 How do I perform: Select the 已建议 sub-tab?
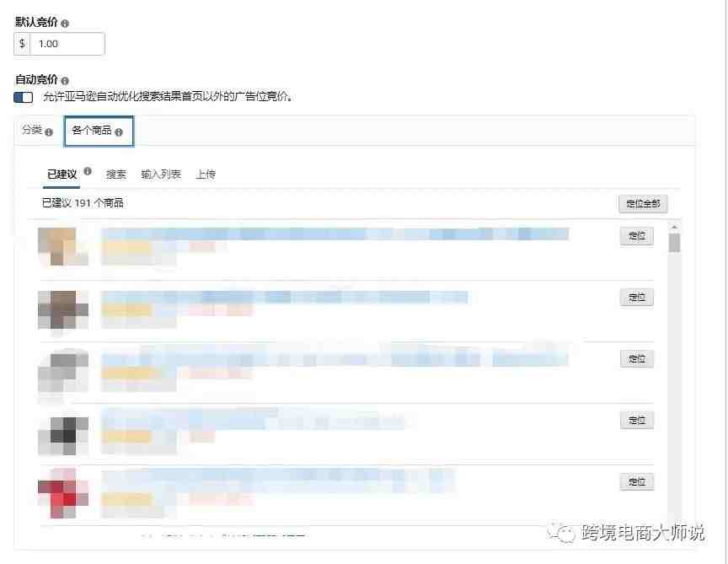[x=62, y=175]
